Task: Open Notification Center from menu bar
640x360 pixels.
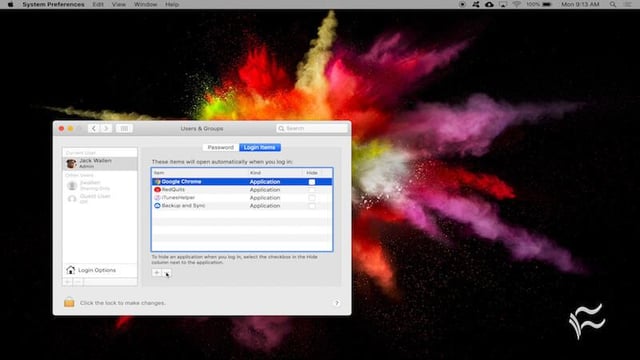Action: [x=628, y=4]
